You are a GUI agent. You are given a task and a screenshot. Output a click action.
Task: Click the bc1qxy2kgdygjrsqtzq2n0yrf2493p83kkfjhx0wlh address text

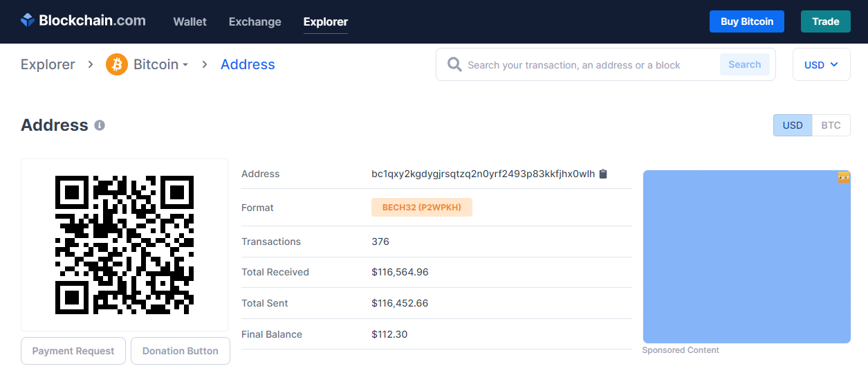(x=483, y=174)
